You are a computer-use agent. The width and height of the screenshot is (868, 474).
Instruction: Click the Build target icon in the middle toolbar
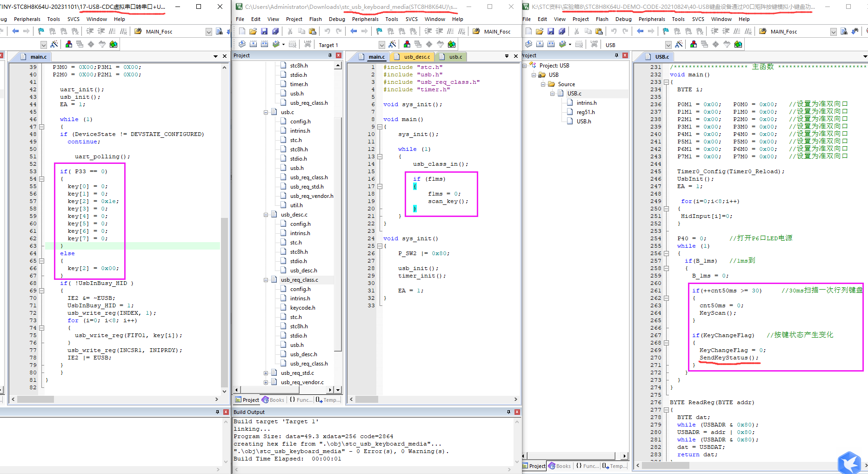(x=254, y=44)
